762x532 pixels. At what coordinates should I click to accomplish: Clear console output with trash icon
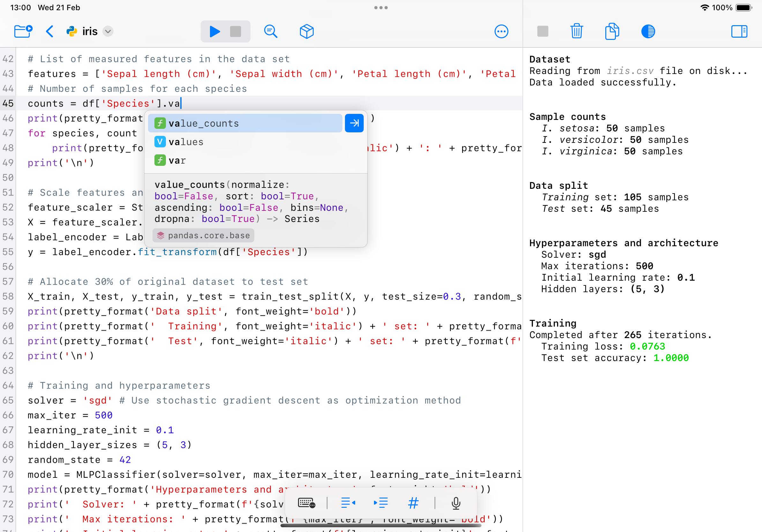point(577,32)
